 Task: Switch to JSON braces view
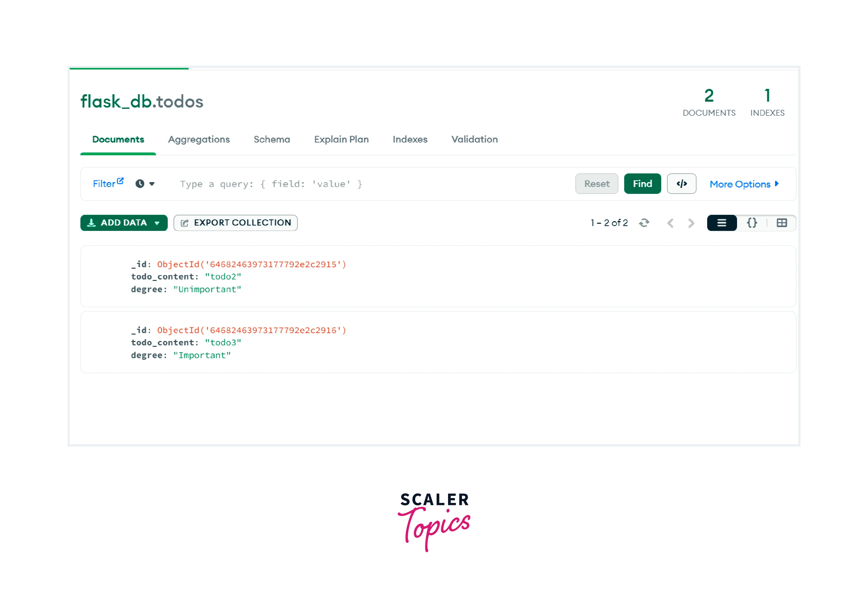coord(752,223)
